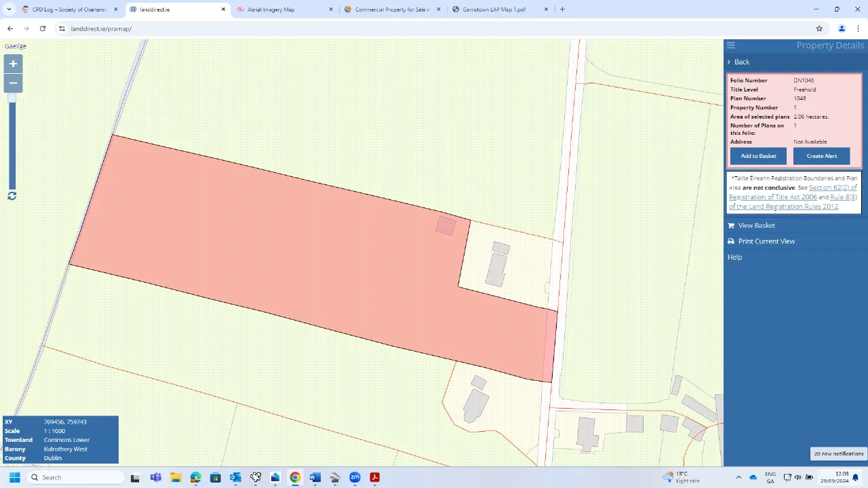868x488 pixels.
Task: Click inside the landdirect.ie address bar
Action: [101, 28]
